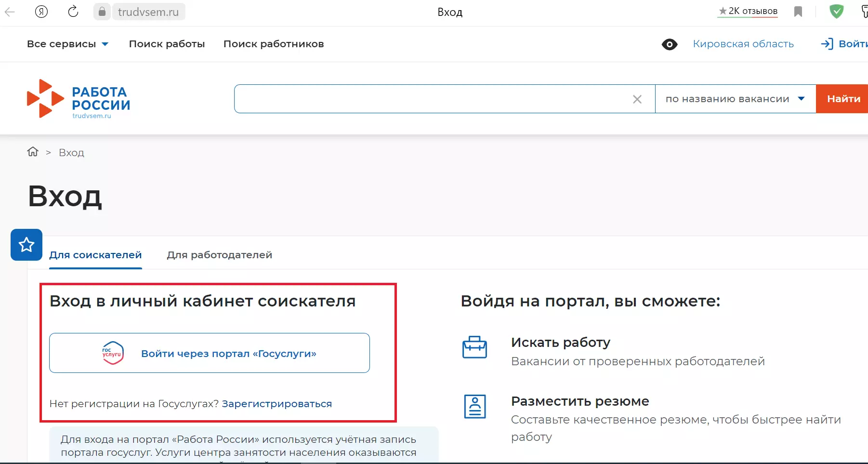Switch to the Для работодателей tab
This screenshot has height=464, width=868.
[220, 255]
